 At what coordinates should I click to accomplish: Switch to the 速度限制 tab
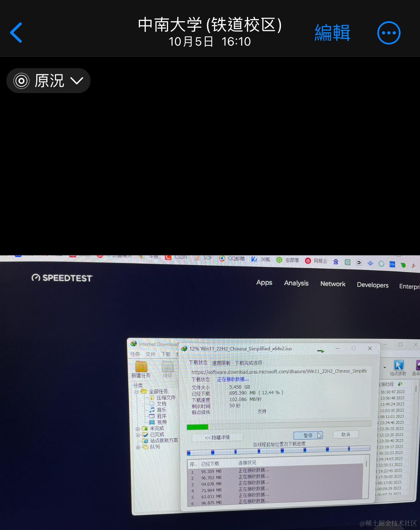(x=221, y=362)
